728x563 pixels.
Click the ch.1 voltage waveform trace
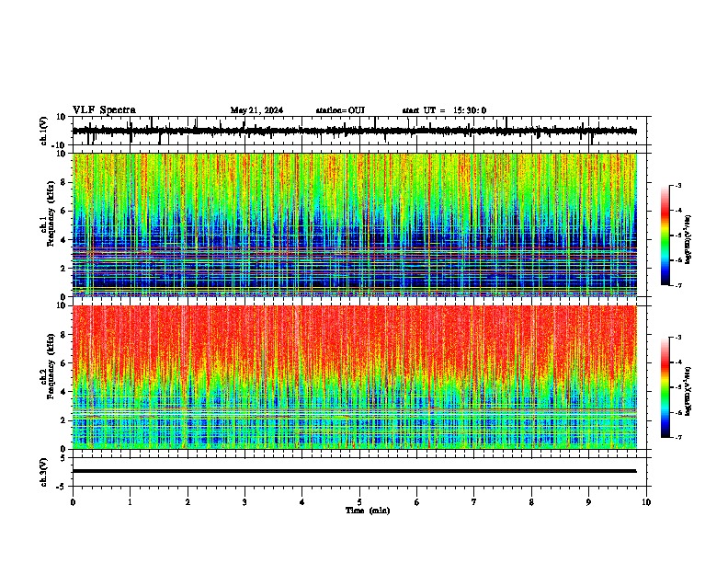[354, 131]
